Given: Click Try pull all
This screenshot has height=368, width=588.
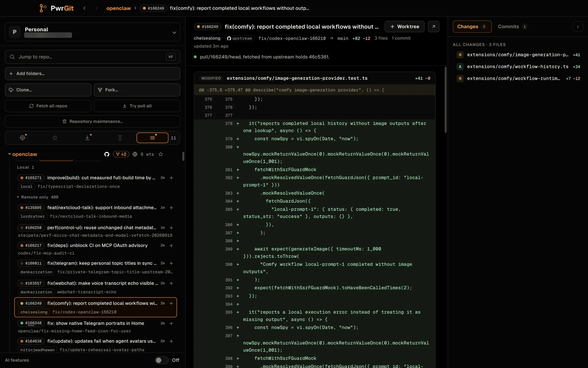Looking at the screenshot, I should tap(137, 106).
